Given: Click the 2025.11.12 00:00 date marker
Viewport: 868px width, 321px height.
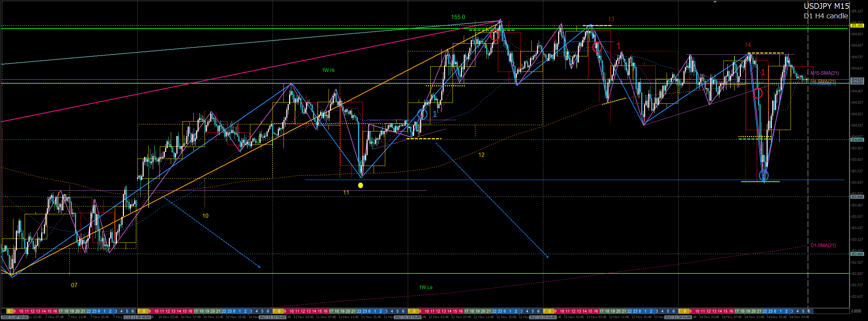Looking at the screenshot, I should [x=407, y=317].
